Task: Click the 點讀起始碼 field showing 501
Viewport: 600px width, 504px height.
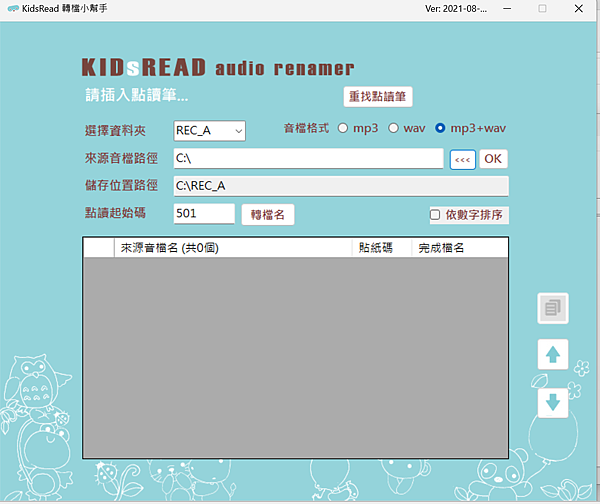Action: click(204, 214)
